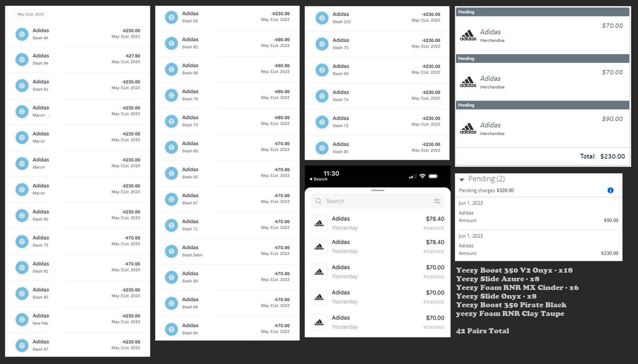Click the globe icon beside Slash 68
638x364 pixels.
pyautogui.click(x=171, y=303)
